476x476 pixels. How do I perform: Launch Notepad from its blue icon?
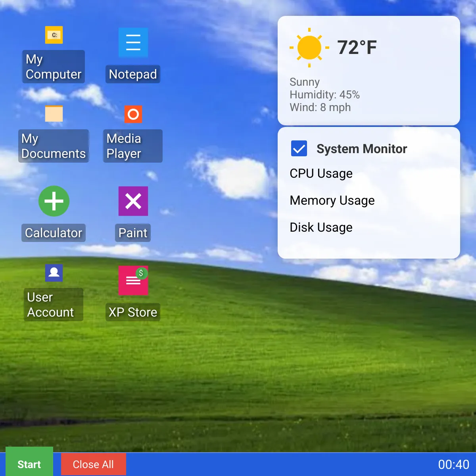133,42
